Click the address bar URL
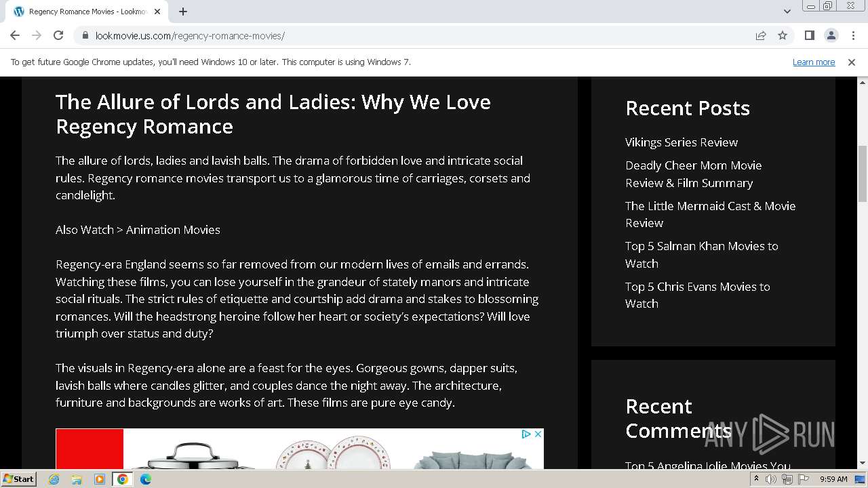The height and width of the screenshot is (488, 868). pyautogui.click(x=190, y=36)
